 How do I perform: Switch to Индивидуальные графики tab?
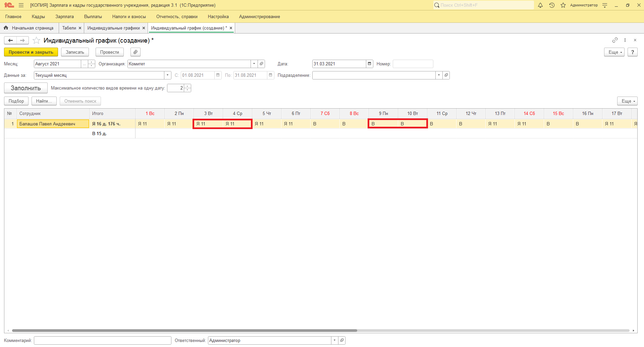pyautogui.click(x=114, y=28)
